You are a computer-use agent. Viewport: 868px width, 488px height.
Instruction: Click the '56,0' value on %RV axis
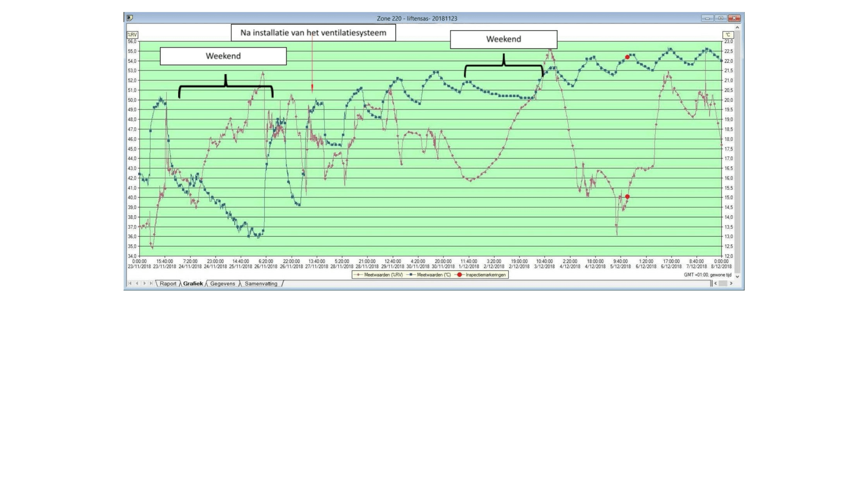(x=132, y=41)
